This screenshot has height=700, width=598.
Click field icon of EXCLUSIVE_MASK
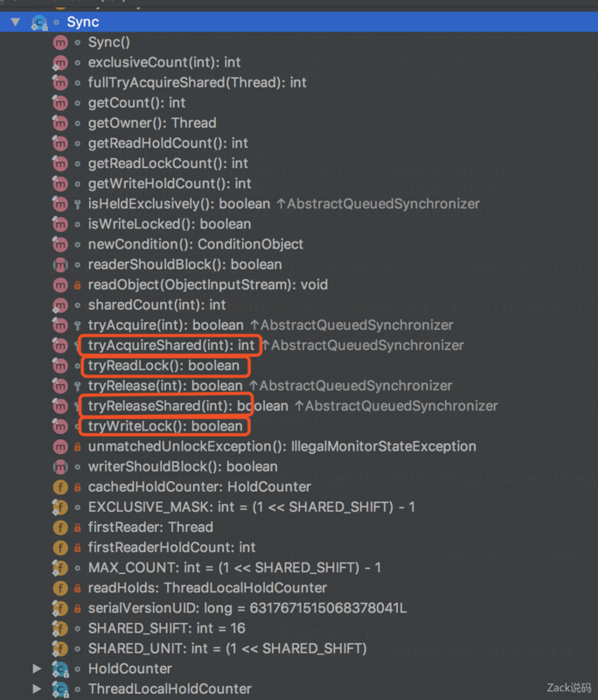(60, 507)
